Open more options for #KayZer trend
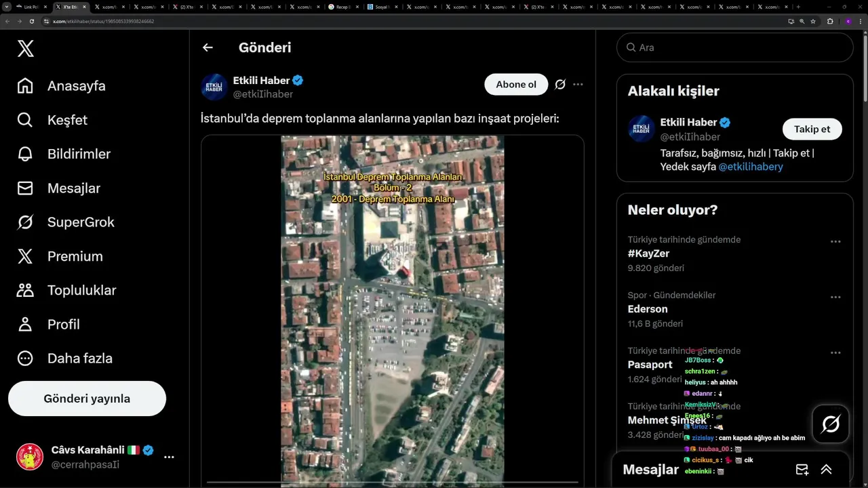Screen dimensions: 868x488 (835, 241)
